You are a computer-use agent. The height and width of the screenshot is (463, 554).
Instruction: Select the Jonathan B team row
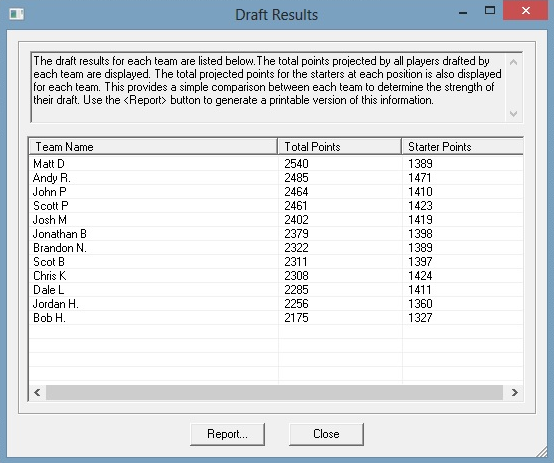276,234
